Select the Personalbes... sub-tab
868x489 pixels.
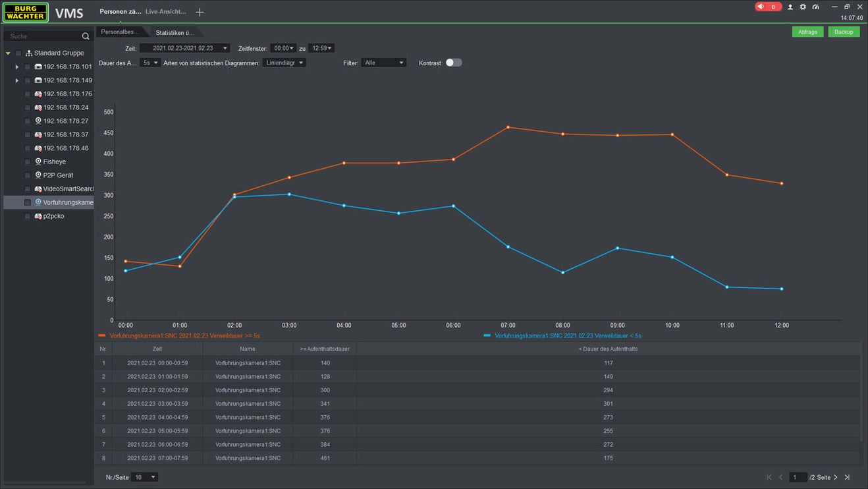point(120,32)
